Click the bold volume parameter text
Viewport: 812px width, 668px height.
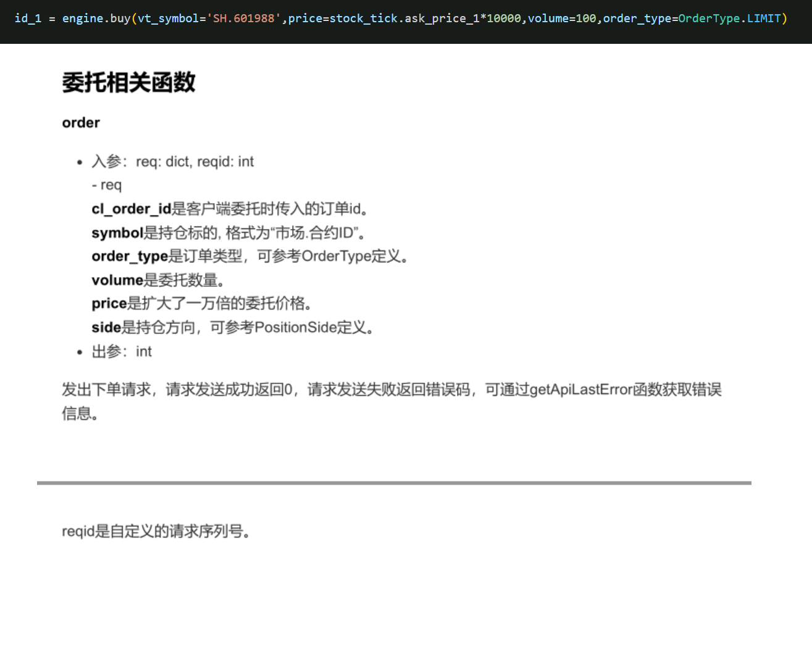(117, 280)
